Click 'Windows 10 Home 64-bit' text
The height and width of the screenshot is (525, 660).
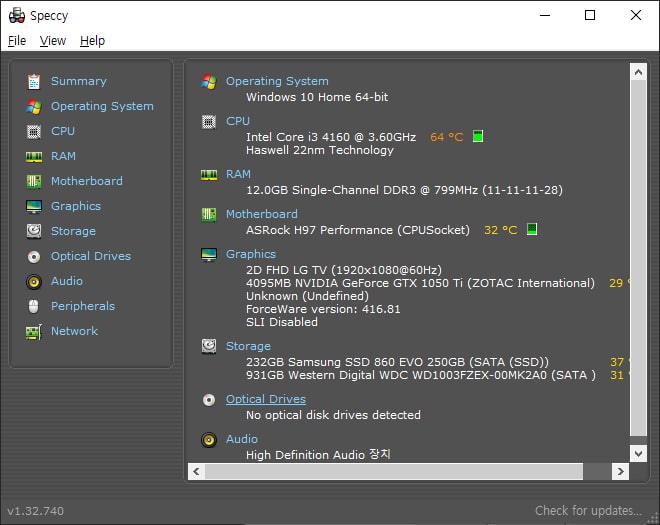[317, 97]
